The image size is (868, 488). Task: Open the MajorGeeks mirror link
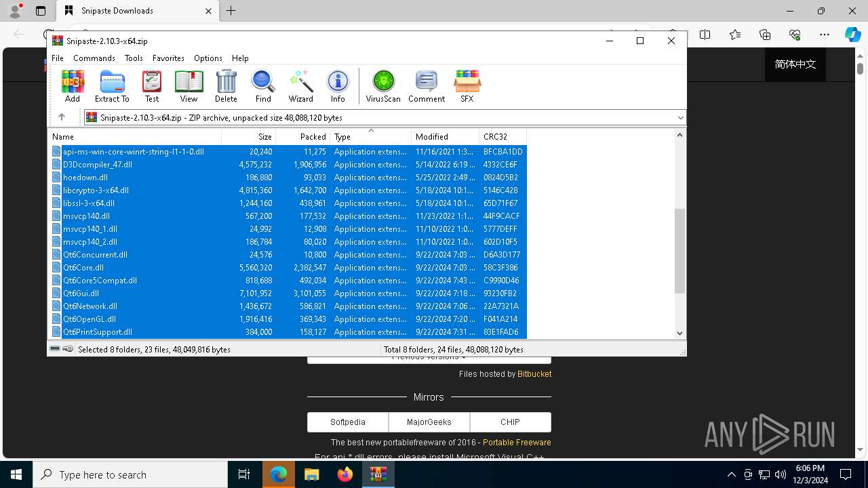pyautogui.click(x=429, y=422)
